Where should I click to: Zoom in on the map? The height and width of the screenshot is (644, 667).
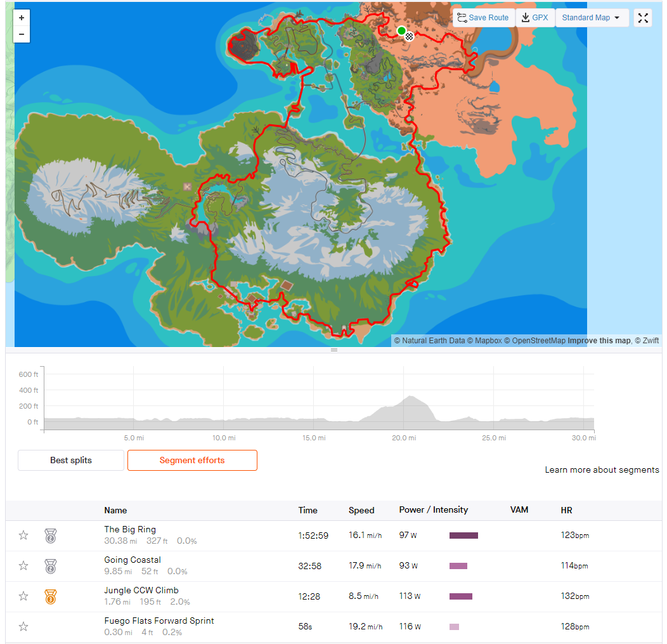[x=22, y=18]
